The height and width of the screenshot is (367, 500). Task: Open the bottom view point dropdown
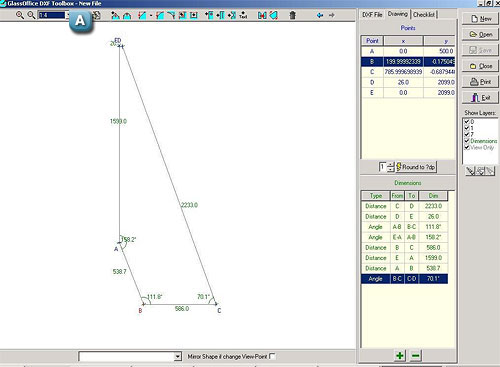(178, 357)
